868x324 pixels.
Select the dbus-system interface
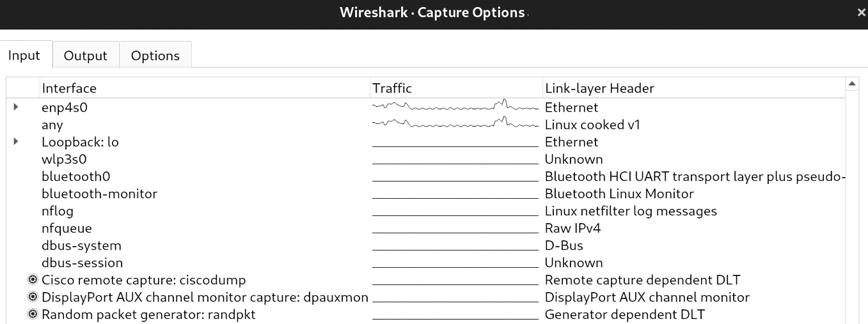[x=81, y=245]
